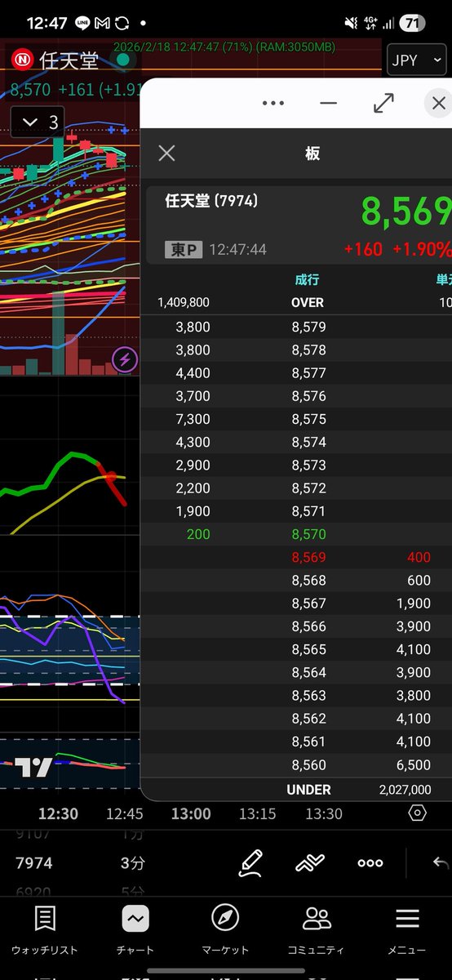
Task: Close the 板 board with the X
Action: (x=166, y=153)
